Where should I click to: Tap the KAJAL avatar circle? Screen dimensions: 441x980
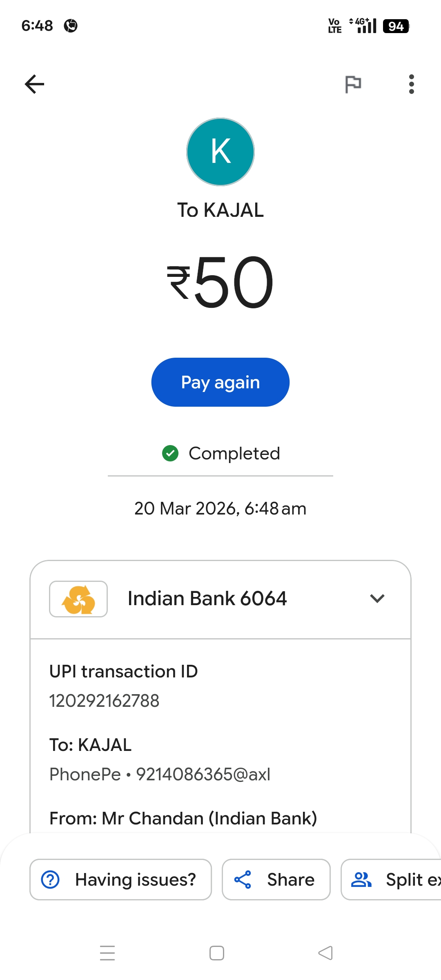pyautogui.click(x=220, y=152)
